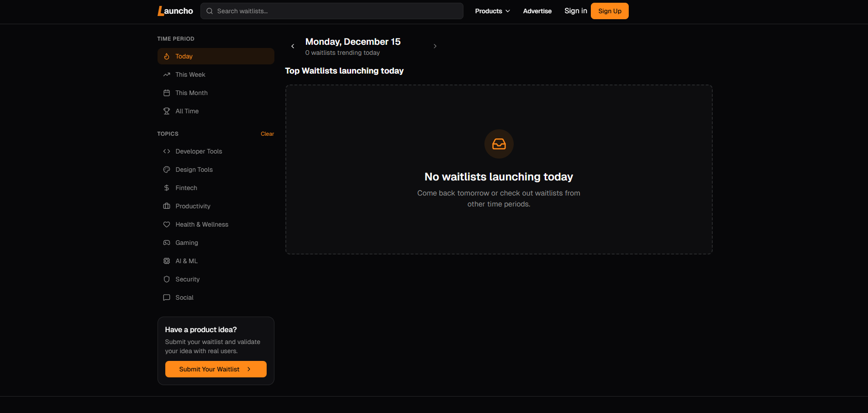
Task: Click the Social chat bubble icon
Action: [x=167, y=297]
